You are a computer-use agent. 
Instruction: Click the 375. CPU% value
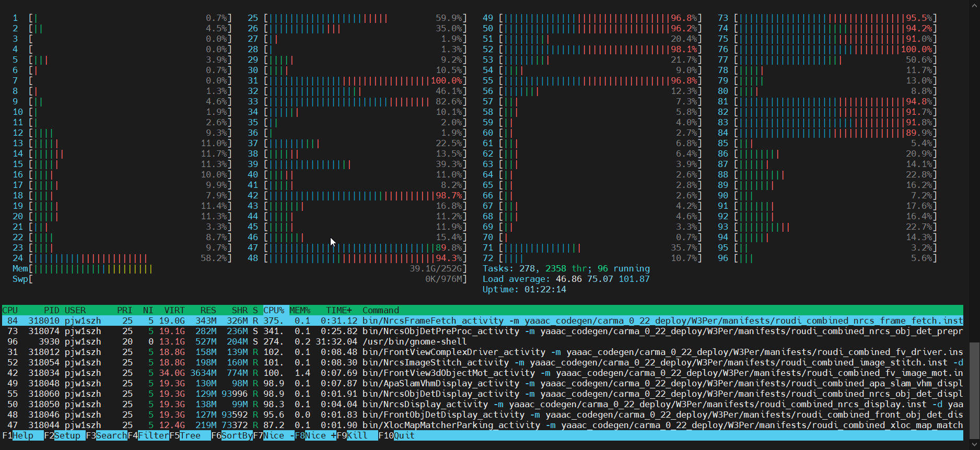pyautogui.click(x=274, y=321)
